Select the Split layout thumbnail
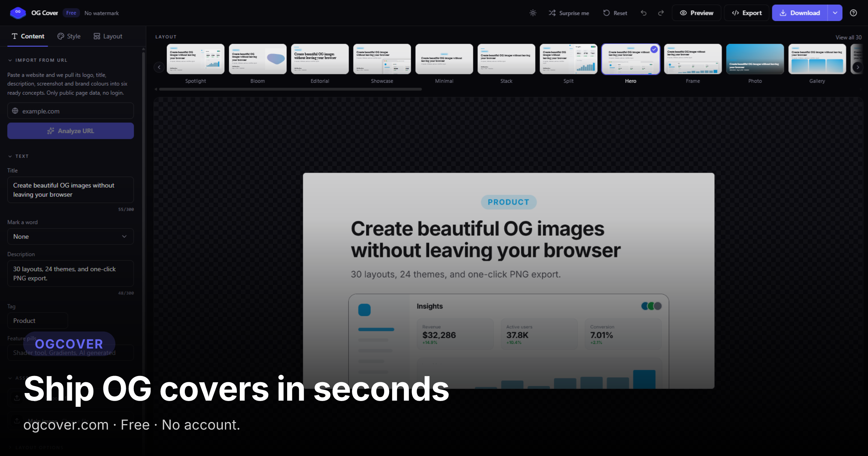Image resolution: width=868 pixels, height=456 pixels. coord(569,59)
